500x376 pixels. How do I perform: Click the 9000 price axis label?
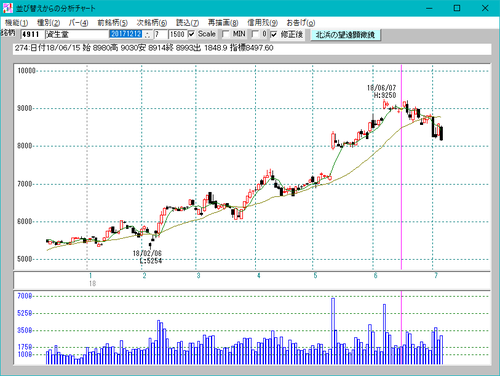pyautogui.click(x=25, y=108)
